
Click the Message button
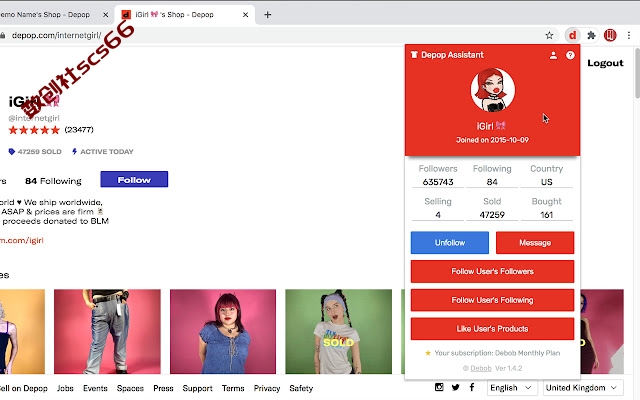tap(535, 242)
